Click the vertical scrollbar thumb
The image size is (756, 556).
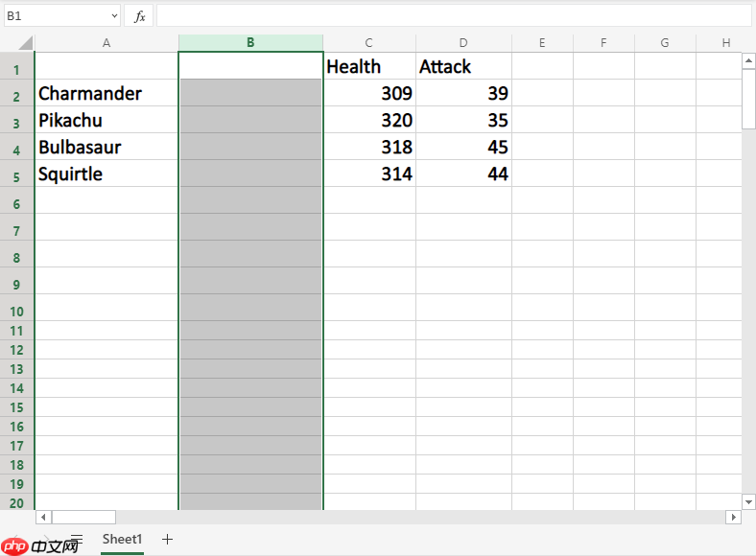748,99
